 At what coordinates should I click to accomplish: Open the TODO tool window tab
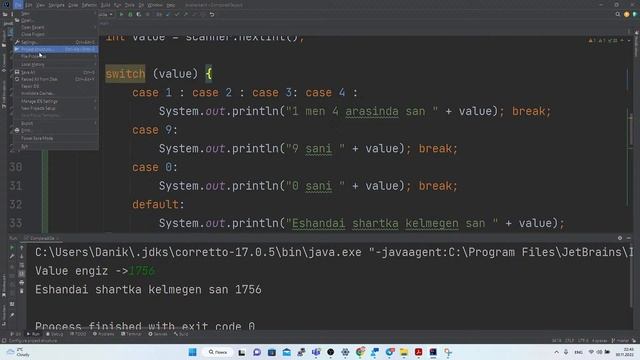pyautogui.click(x=78, y=334)
